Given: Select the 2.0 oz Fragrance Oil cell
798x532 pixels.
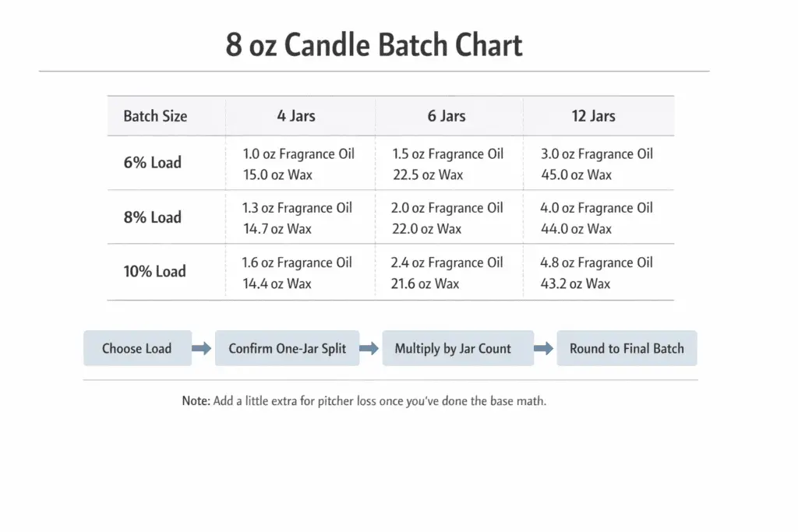Looking at the screenshot, I should pyautogui.click(x=447, y=208).
